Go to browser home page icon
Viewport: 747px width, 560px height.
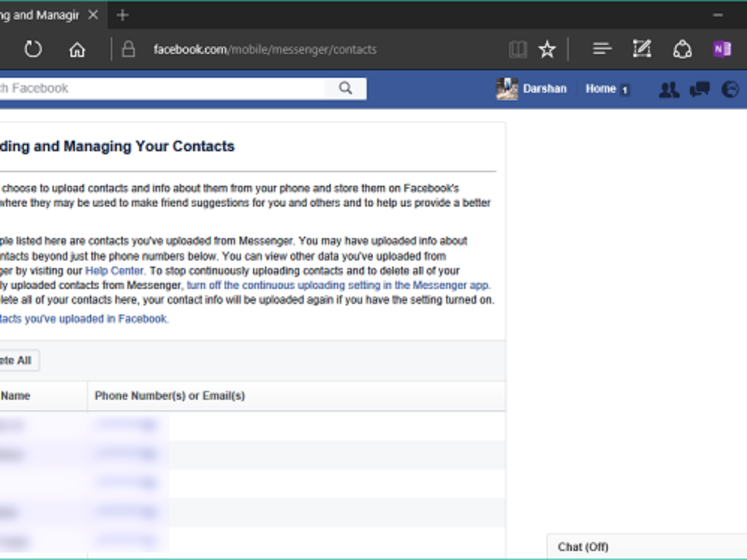coord(77,49)
